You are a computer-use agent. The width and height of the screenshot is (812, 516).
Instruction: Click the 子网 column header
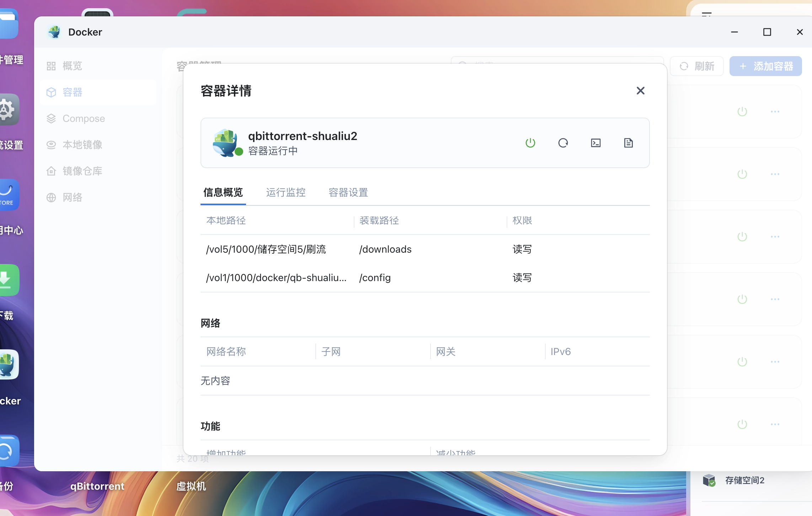pyautogui.click(x=331, y=352)
